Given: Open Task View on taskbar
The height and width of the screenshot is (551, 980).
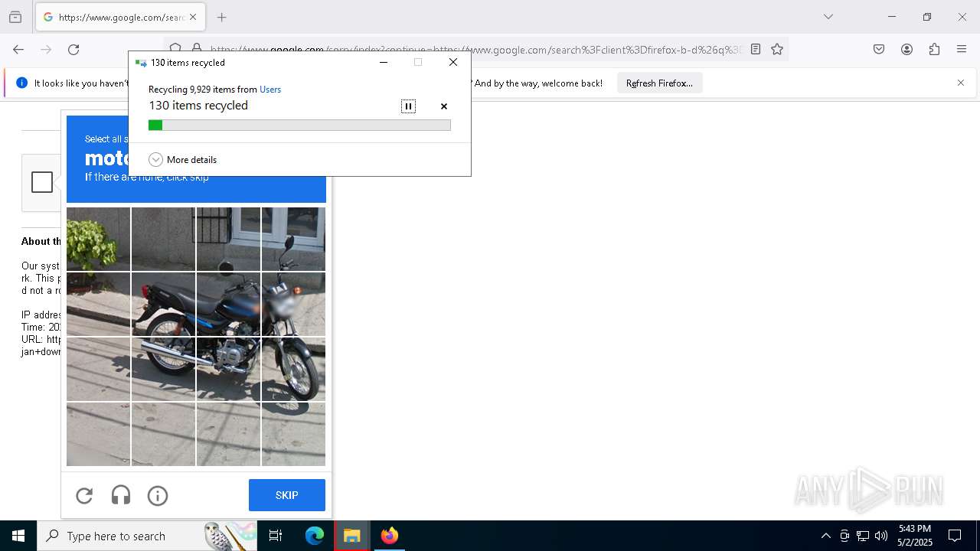Looking at the screenshot, I should pyautogui.click(x=276, y=536).
